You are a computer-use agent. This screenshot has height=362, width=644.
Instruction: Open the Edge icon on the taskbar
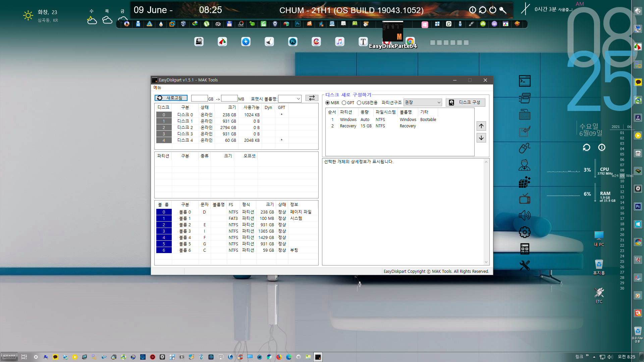coord(289,357)
